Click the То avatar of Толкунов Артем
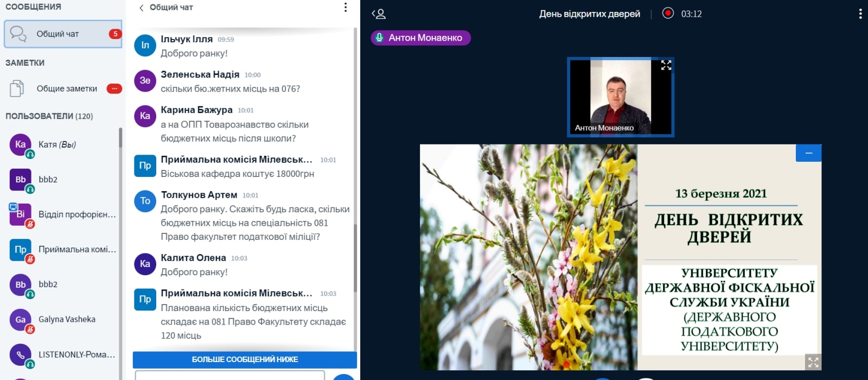The height and width of the screenshot is (380, 868). [145, 201]
